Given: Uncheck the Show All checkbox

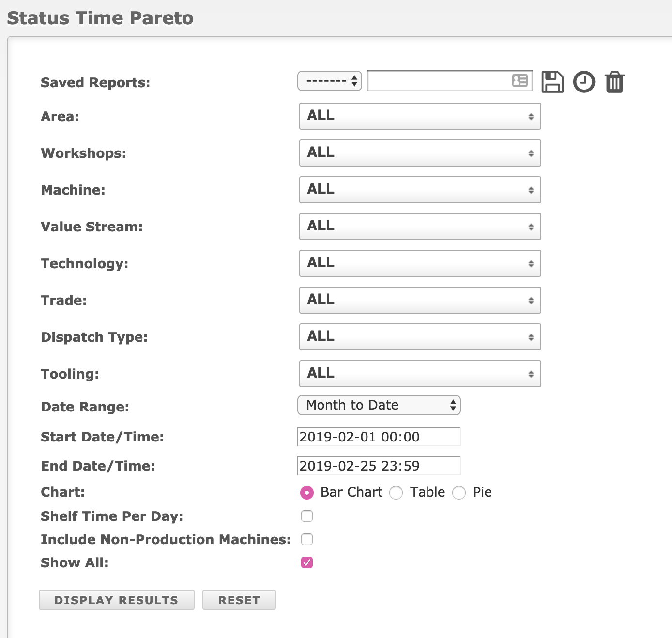Looking at the screenshot, I should pyautogui.click(x=307, y=562).
